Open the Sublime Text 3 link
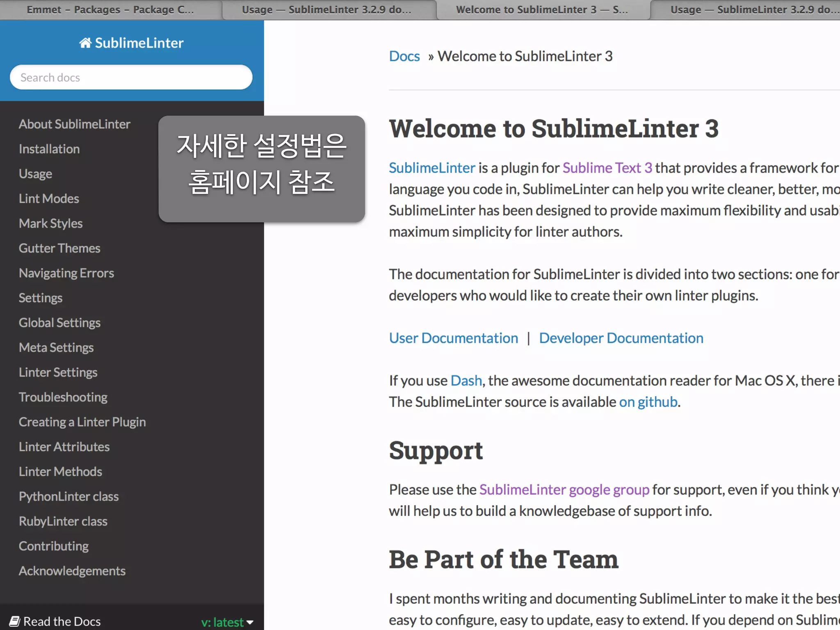The height and width of the screenshot is (630, 840). (607, 168)
